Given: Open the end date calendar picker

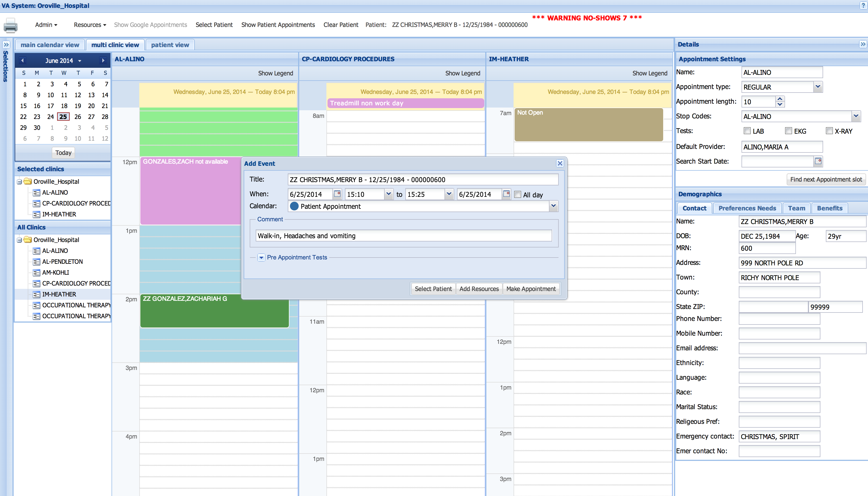Looking at the screenshot, I should [x=506, y=194].
